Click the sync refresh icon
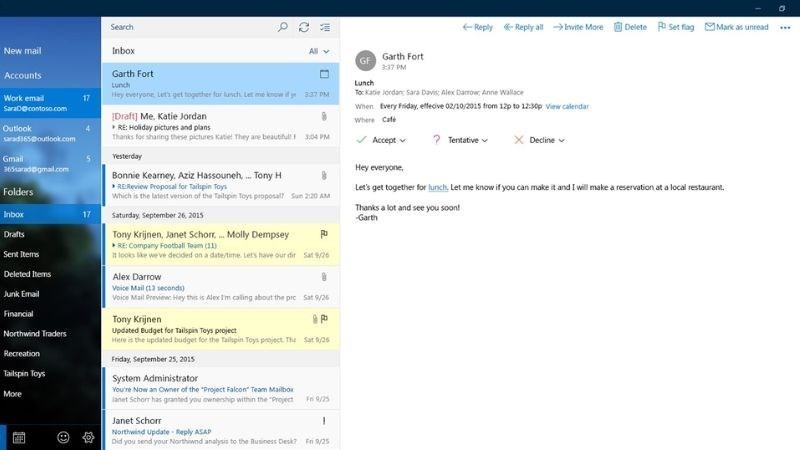The height and width of the screenshot is (450, 800). click(304, 27)
